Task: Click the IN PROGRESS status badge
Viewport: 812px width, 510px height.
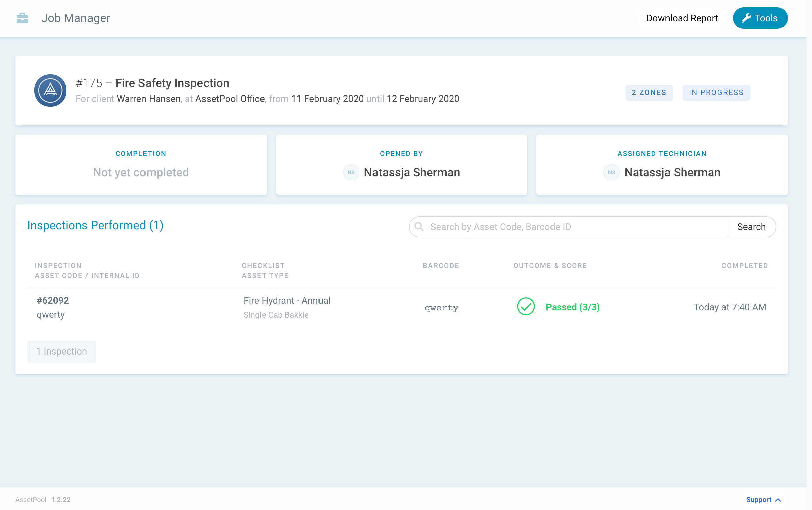Action: point(716,93)
